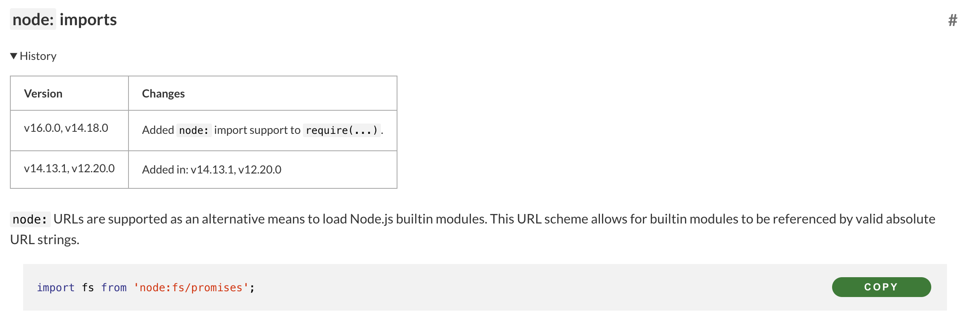The height and width of the screenshot is (328, 980).
Task: Select the Changes column header
Action: tap(163, 93)
